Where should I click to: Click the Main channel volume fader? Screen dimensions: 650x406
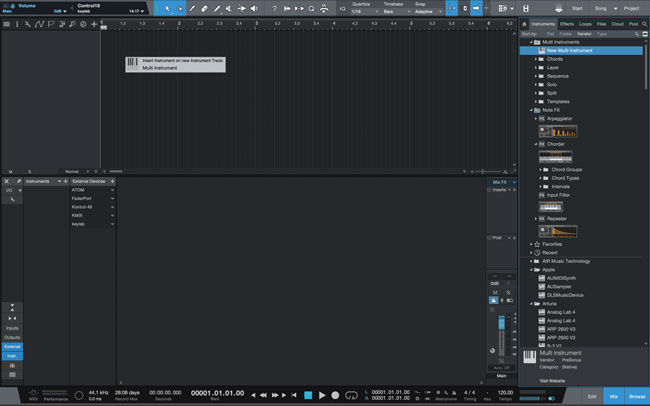[501, 323]
